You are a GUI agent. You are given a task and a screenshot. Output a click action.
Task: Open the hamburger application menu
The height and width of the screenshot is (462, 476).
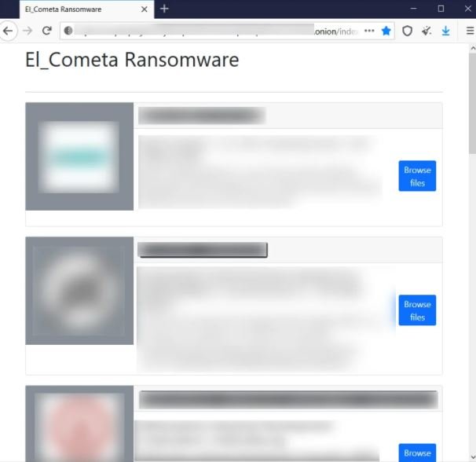470,31
